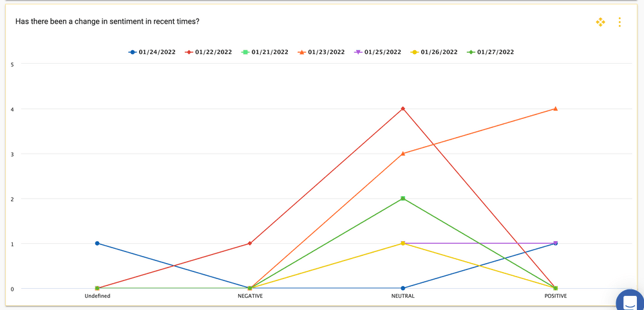Toggle the 01/24/2022 series in legend
The width and height of the screenshot is (644, 310).
153,52
